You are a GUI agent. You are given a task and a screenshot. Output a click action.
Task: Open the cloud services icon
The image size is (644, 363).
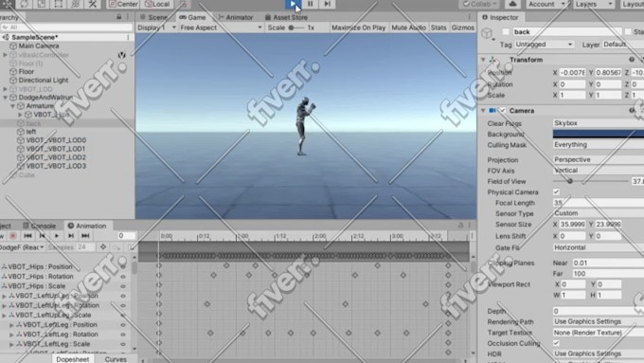coord(512,4)
